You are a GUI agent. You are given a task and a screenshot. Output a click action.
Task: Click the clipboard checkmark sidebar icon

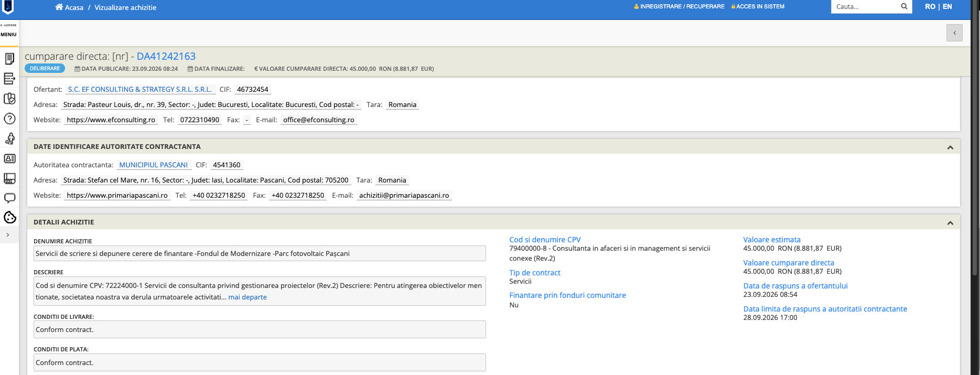(x=9, y=99)
